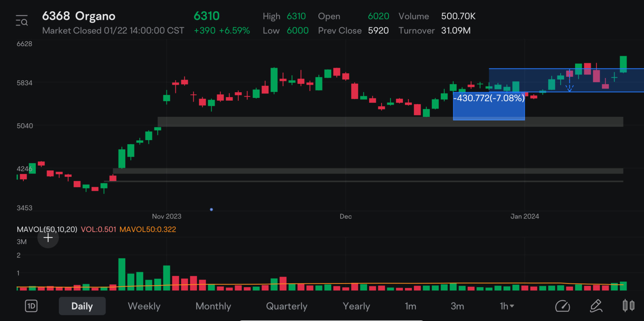Click the VOL:0.501 indicator value

[x=99, y=229]
